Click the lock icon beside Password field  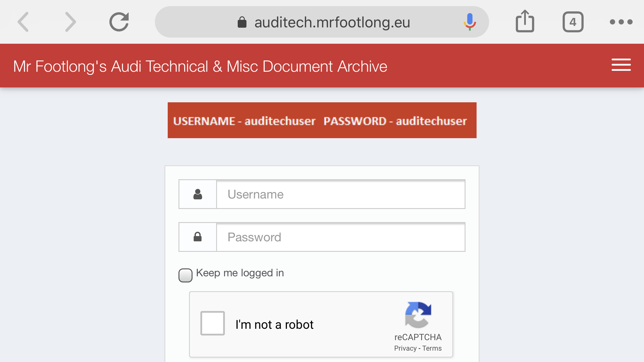[198, 237]
